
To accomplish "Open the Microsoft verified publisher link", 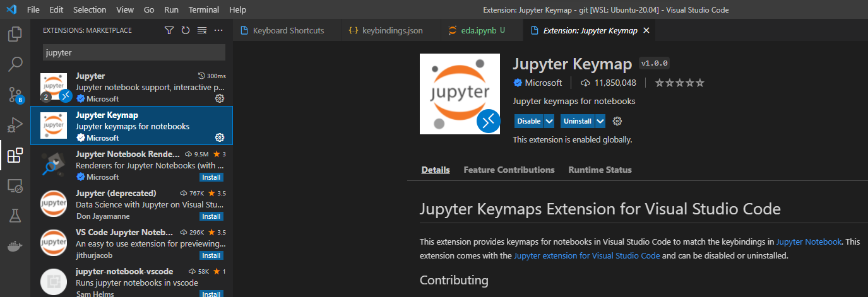I will 537,83.
